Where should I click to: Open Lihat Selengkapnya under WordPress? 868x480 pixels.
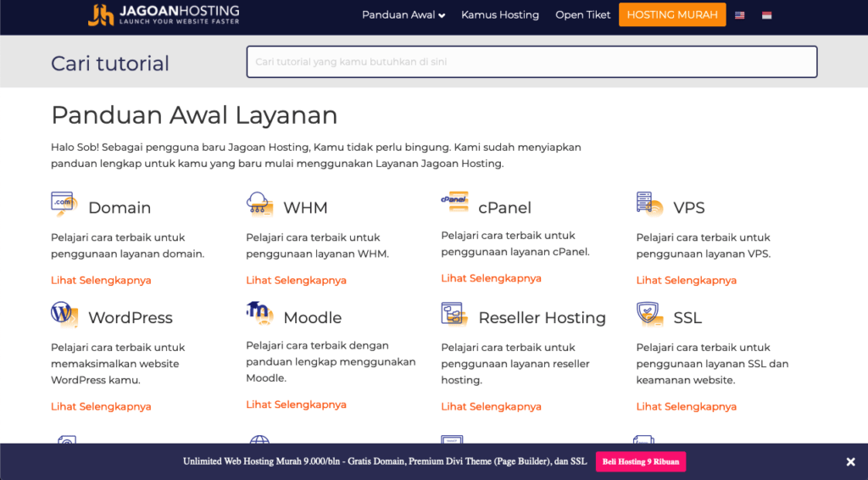pyautogui.click(x=101, y=406)
